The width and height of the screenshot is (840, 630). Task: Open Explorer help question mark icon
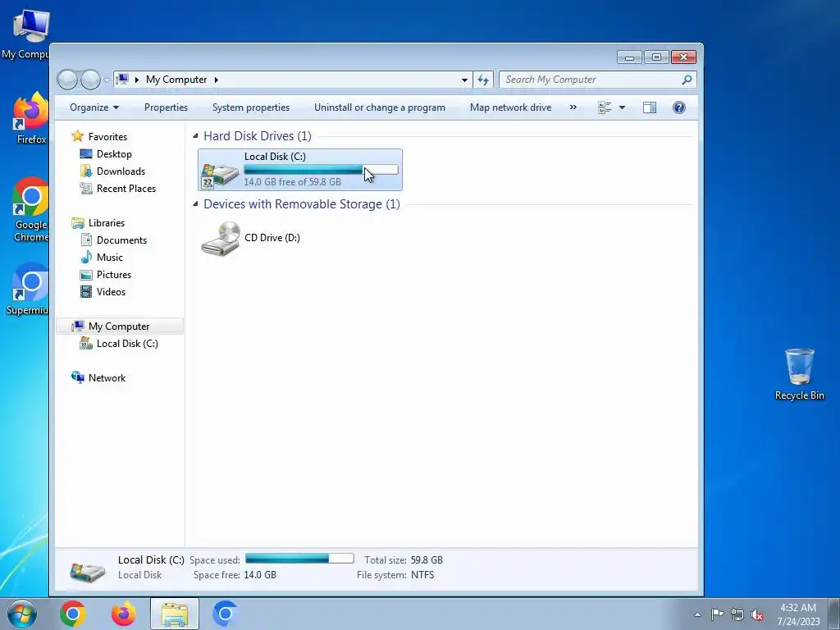click(x=678, y=107)
